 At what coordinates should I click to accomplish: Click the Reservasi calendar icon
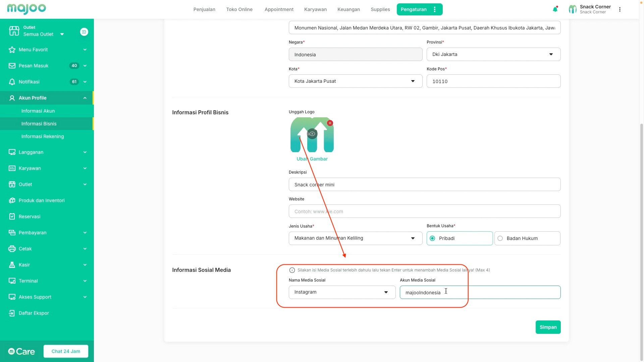point(12,217)
